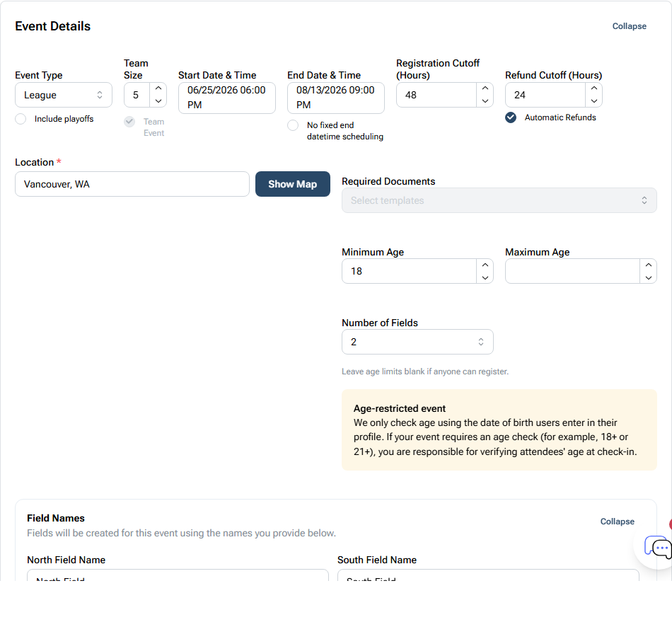Click the Show Map button
The height and width of the screenshot is (622, 672).
293,184
